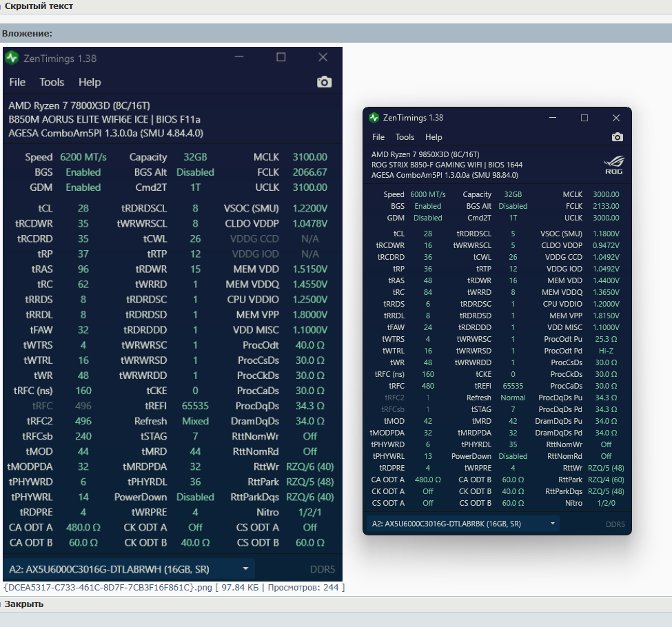Image resolution: width=672 pixels, height=627 pixels.
Task: Click the tRC 84 value
Action: (x=428, y=292)
